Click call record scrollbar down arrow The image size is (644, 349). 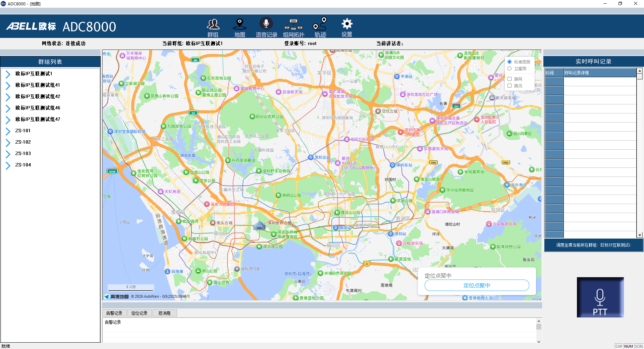coord(640,235)
